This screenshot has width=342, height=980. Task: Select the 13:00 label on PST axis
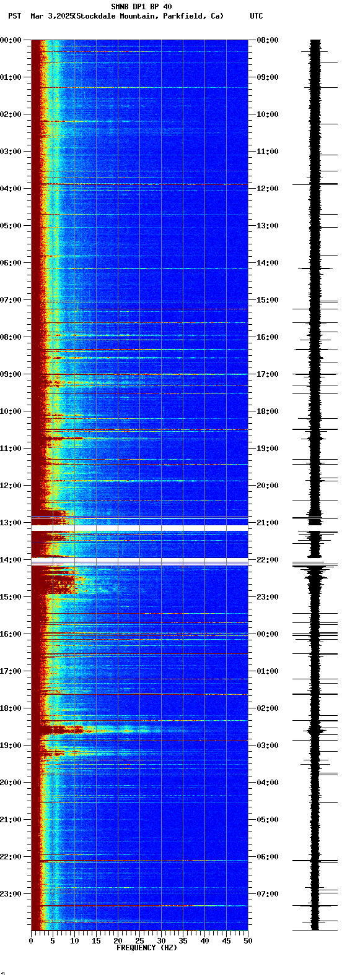click(11, 523)
